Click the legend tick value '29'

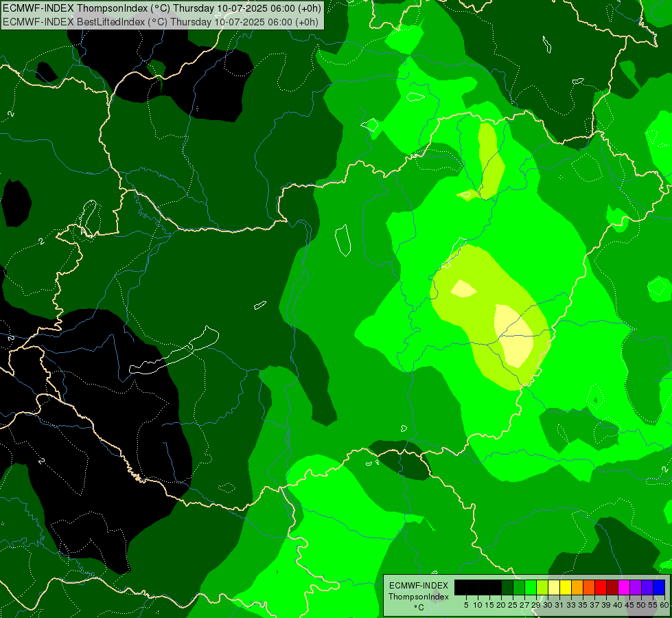pyautogui.click(x=535, y=605)
